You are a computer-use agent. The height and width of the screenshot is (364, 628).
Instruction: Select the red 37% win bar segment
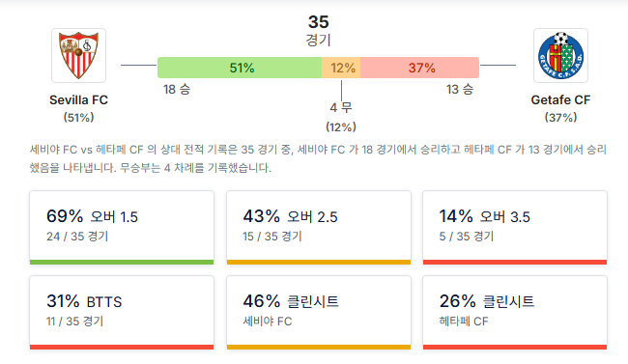[x=419, y=68]
